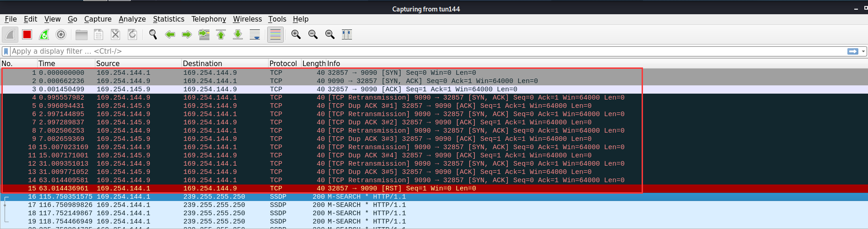Viewport: 868px width, 229px height.
Task: Toggle auto-scroll during live capture
Action: click(255, 34)
